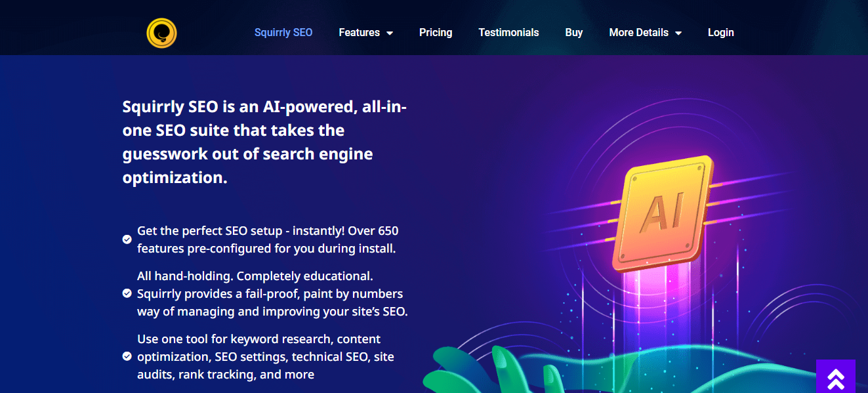The image size is (868, 393).
Task: Open the Login page
Action: pos(721,32)
